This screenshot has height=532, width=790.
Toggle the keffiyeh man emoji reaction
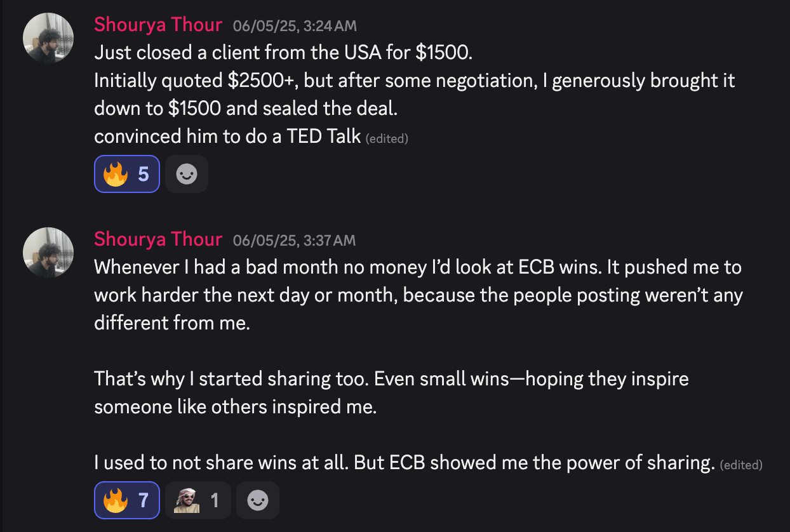point(197,500)
